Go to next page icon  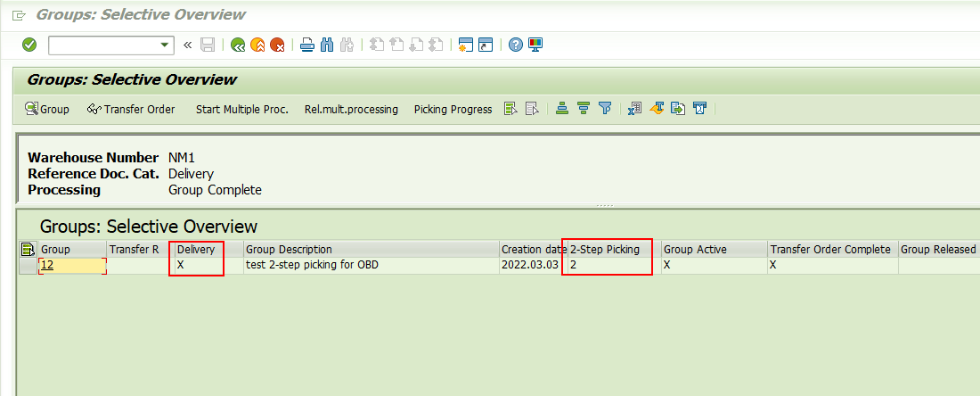(x=416, y=45)
